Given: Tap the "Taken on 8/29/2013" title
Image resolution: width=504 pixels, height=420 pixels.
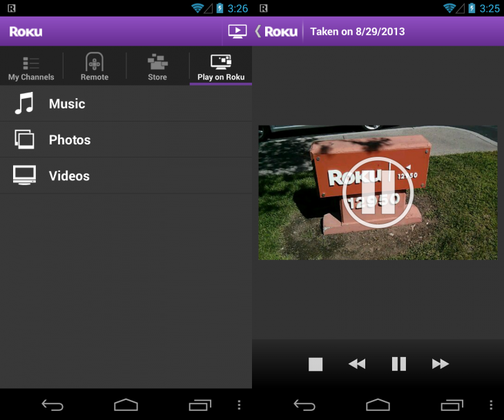Looking at the screenshot, I should point(358,31).
